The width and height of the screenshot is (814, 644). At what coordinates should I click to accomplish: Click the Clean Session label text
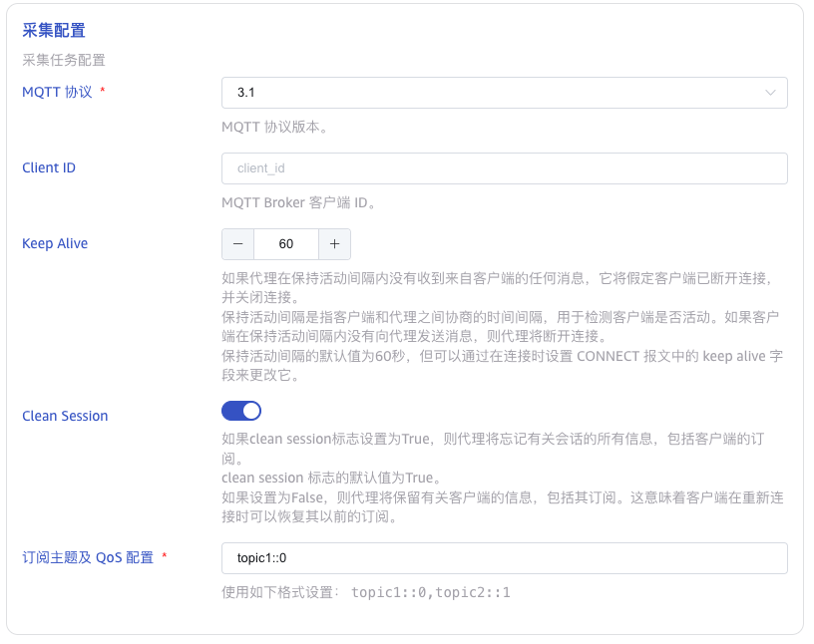64,415
